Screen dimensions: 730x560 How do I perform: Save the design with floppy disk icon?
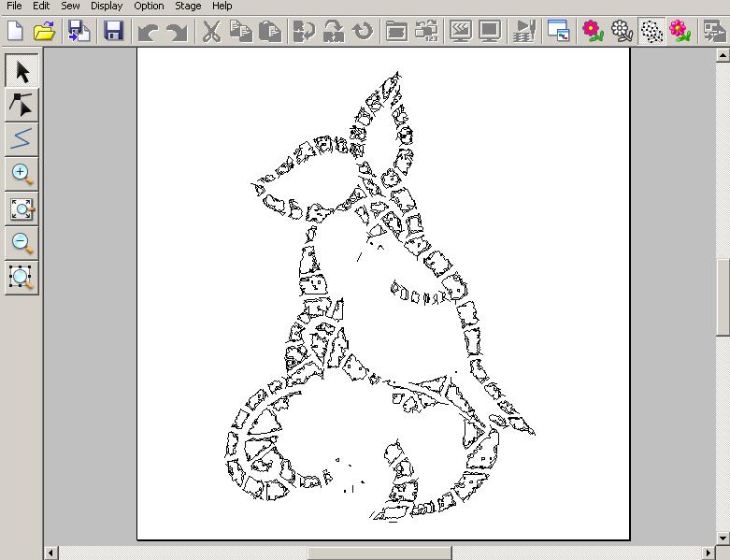pyautogui.click(x=114, y=32)
